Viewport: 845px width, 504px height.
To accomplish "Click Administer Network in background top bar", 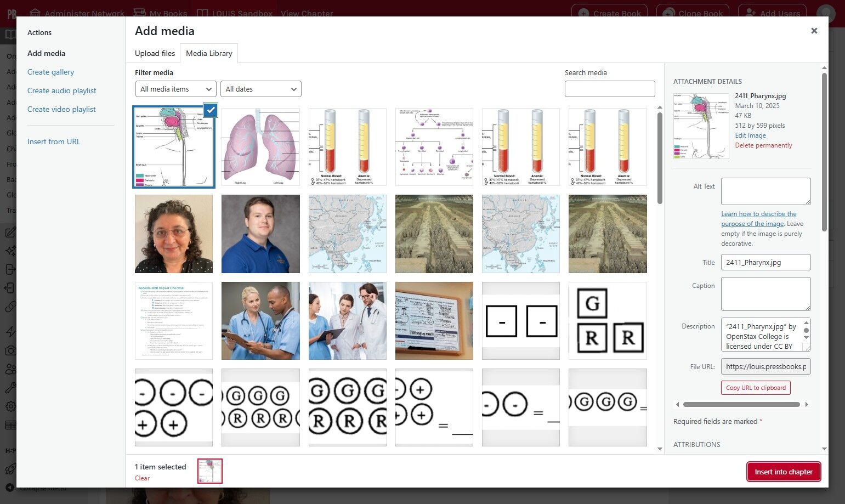I will point(77,13).
